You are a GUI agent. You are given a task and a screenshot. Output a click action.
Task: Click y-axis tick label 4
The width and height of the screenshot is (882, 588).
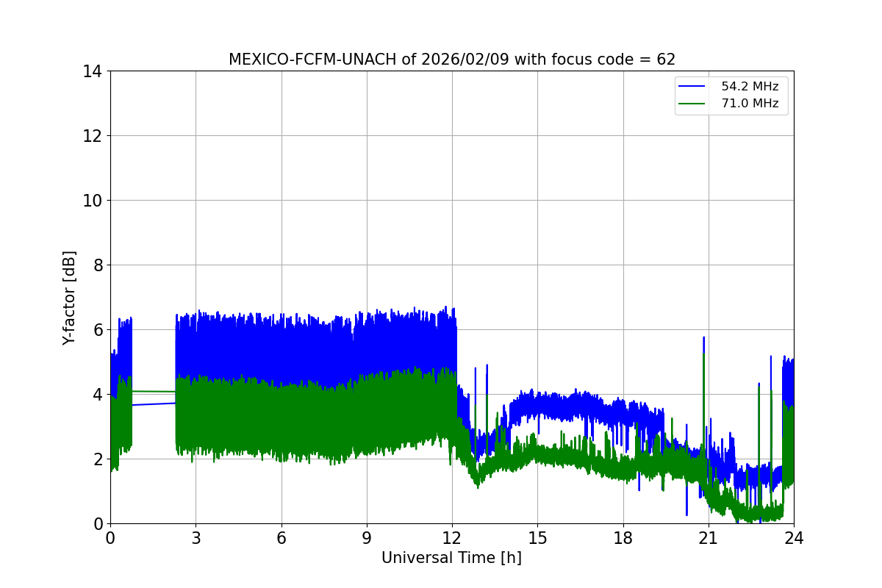(x=97, y=395)
